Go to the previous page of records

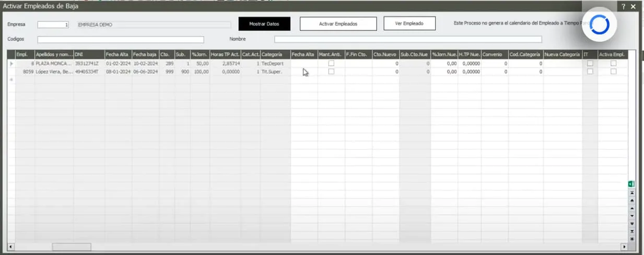[632, 200]
